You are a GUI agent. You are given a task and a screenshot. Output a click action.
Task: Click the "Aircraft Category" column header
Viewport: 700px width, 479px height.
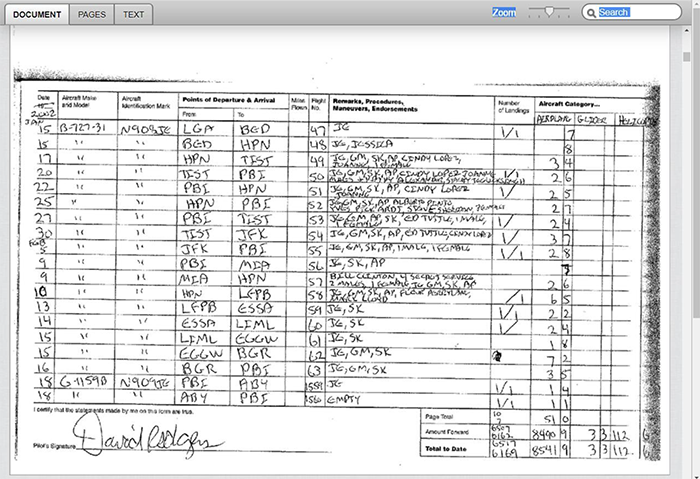click(568, 104)
